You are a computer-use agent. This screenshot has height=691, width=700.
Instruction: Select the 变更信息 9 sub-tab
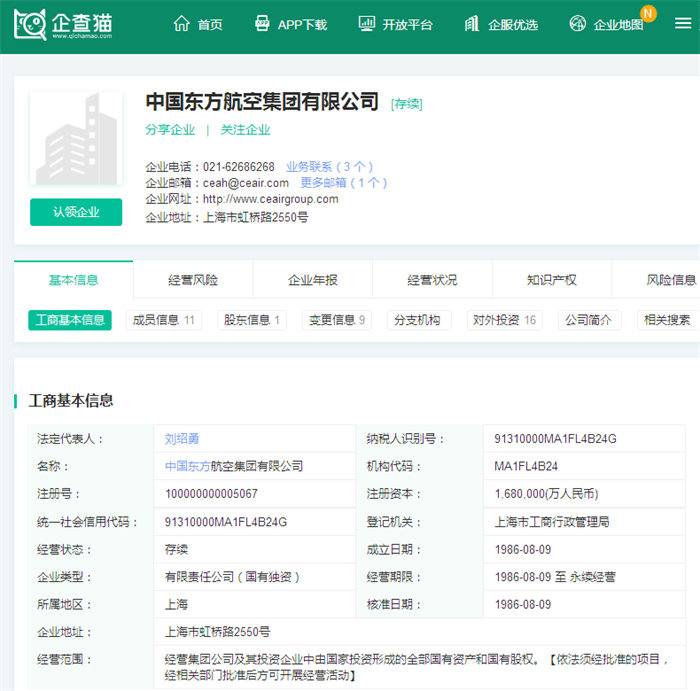point(337,320)
